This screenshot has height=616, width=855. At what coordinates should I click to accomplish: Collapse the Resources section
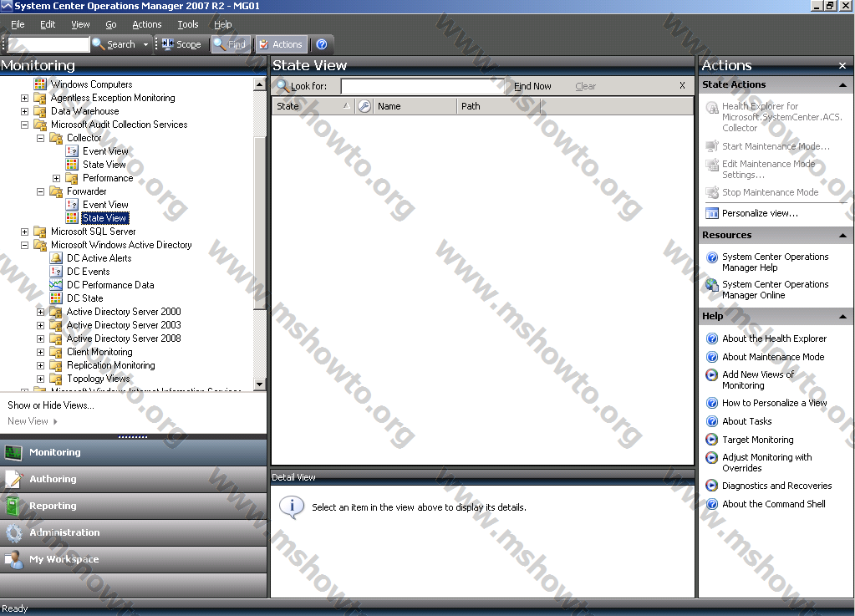click(x=842, y=236)
